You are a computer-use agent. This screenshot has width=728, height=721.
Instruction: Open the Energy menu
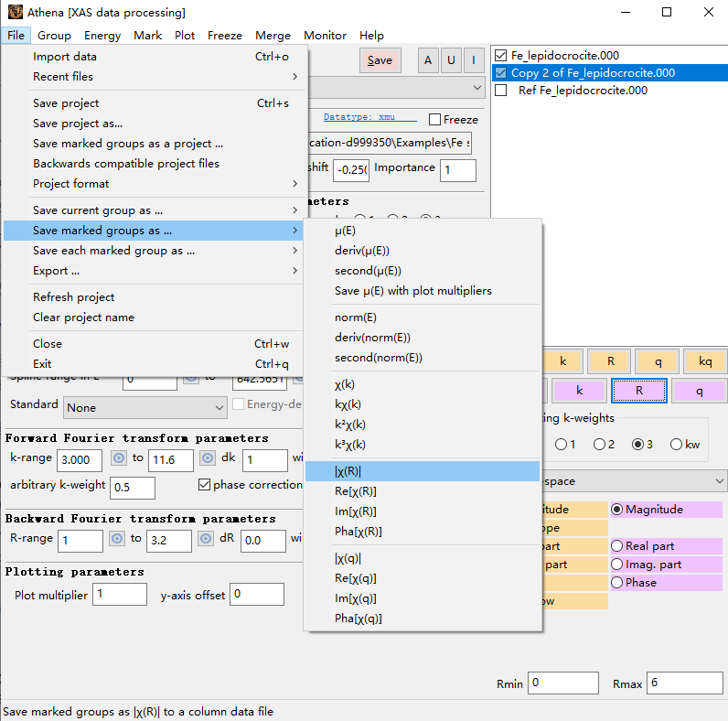click(x=102, y=36)
